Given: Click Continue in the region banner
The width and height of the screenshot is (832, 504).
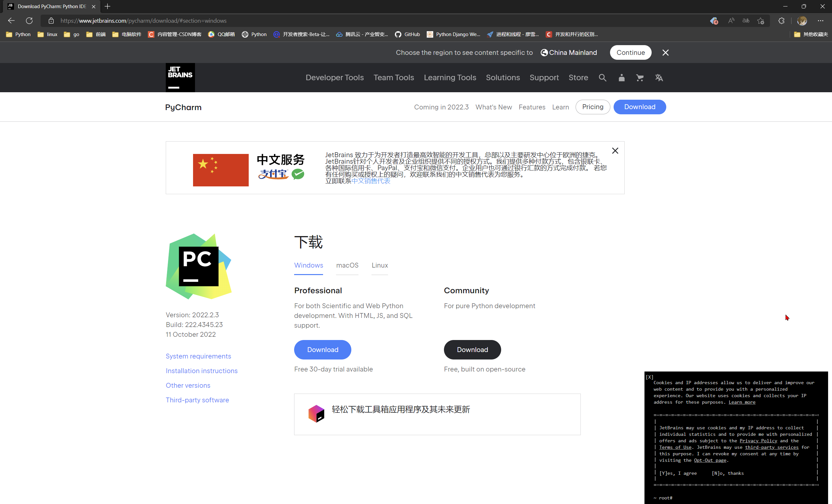Looking at the screenshot, I should 630,53.
